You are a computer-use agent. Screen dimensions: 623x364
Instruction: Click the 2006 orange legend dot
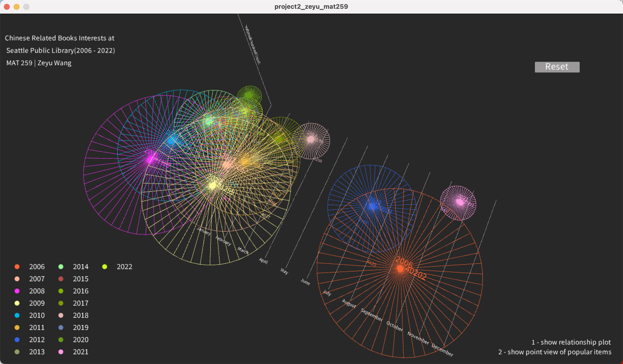[17, 267]
